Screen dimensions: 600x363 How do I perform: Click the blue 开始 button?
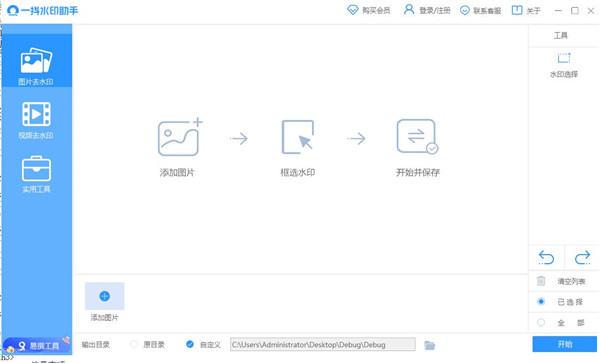click(x=564, y=344)
